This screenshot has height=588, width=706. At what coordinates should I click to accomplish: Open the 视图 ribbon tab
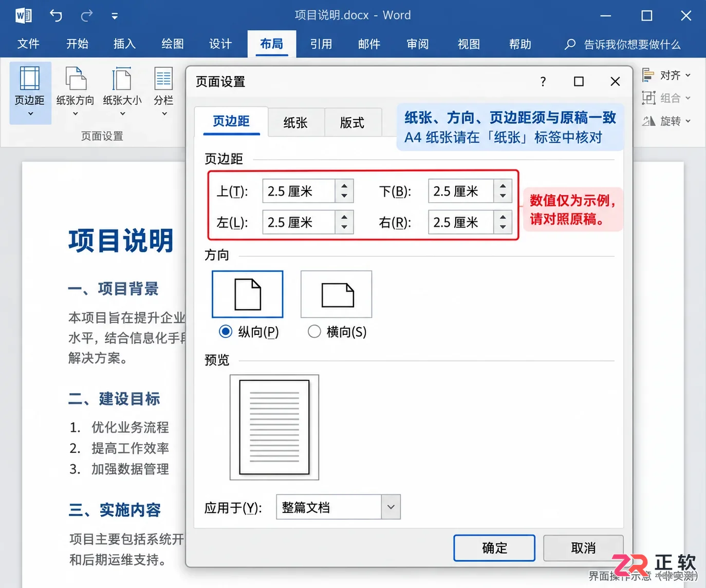pos(469,44)
